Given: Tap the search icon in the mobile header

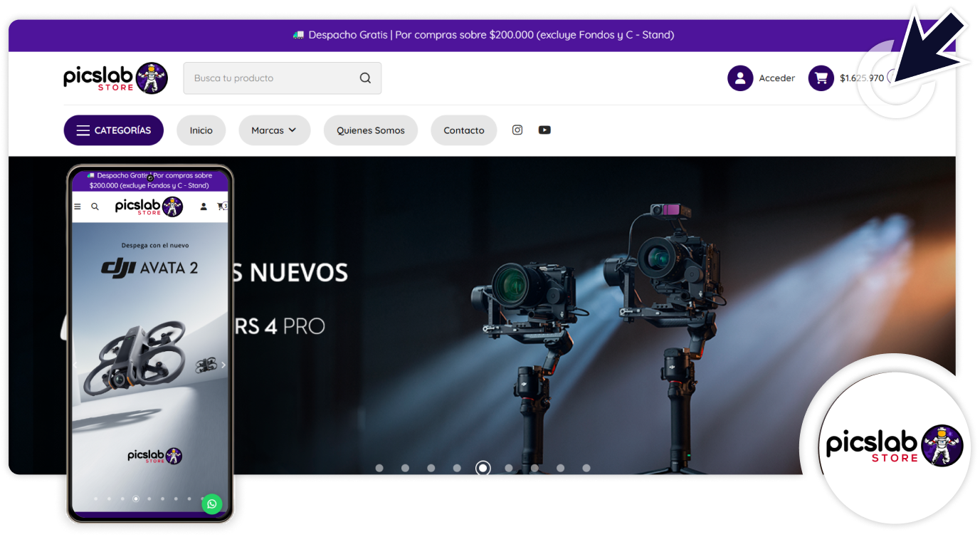Looking at the screenshot, I should (x=95, y=207).
